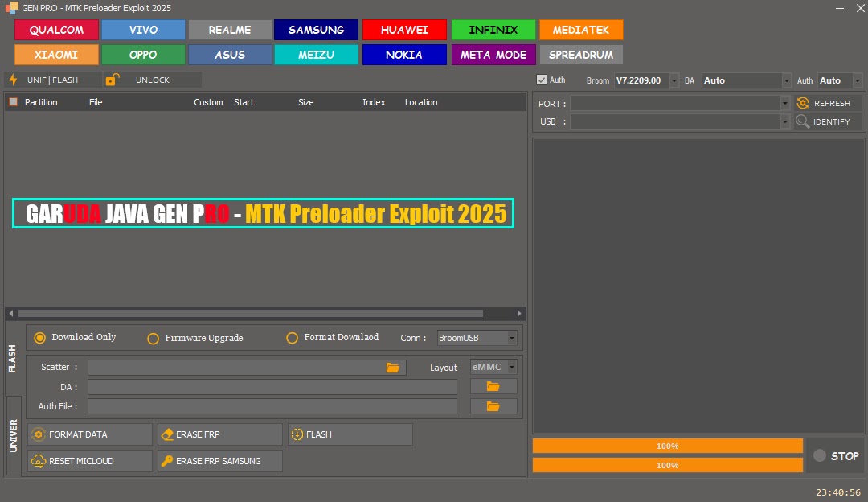Open the MEIZU brand tab

click(x=316, y=55)
